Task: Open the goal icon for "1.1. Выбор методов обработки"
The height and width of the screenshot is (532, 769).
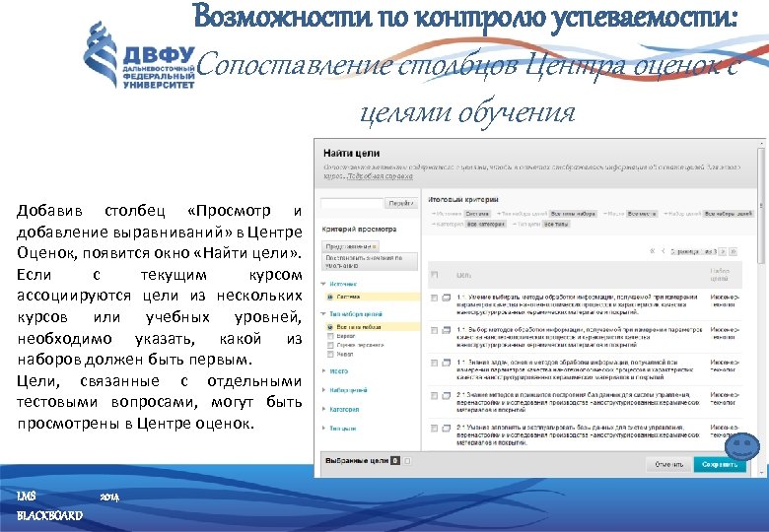Action: (447, 330)
